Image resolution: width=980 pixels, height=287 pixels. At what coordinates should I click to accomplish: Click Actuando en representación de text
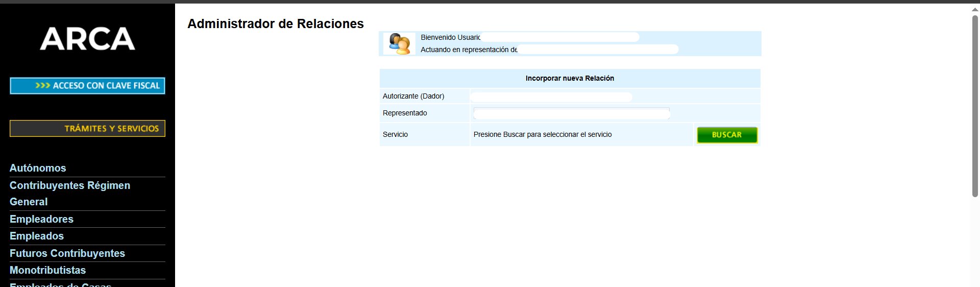pyautogui.click(x=469, y=50)
